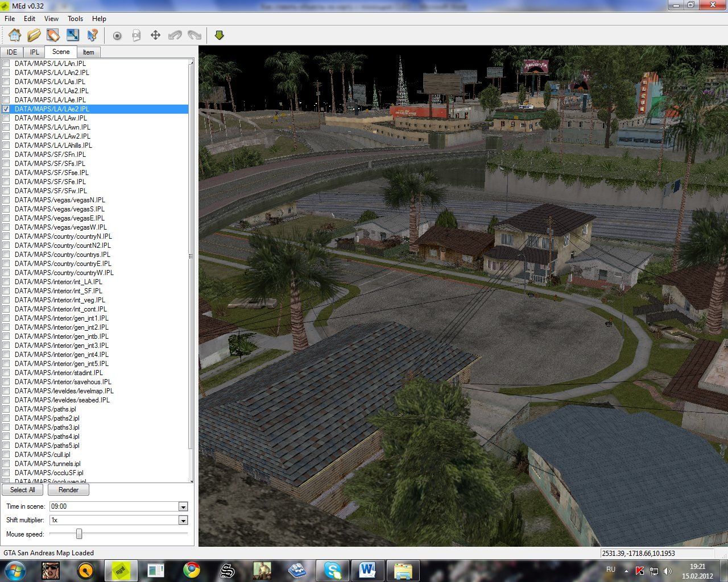Click the undo arrow icon

[175, 35]
